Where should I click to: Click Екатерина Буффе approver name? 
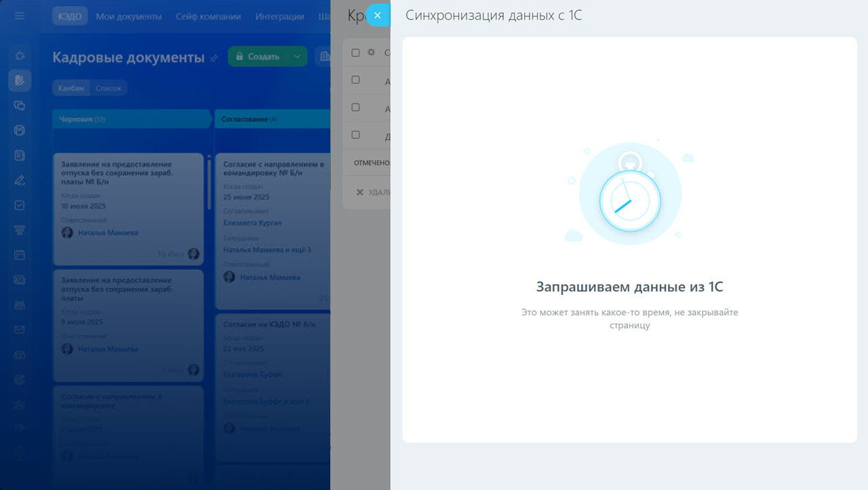click(x=252, y=374)
